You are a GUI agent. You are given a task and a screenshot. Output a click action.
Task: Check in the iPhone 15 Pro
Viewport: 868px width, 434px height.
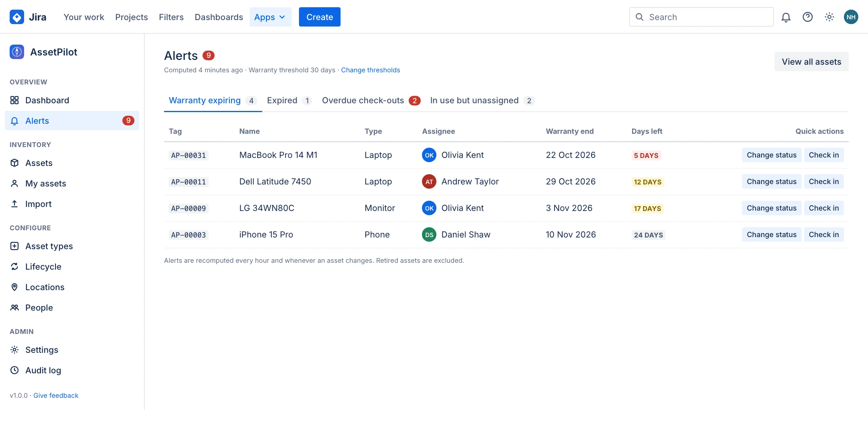[x=824, y=235]
